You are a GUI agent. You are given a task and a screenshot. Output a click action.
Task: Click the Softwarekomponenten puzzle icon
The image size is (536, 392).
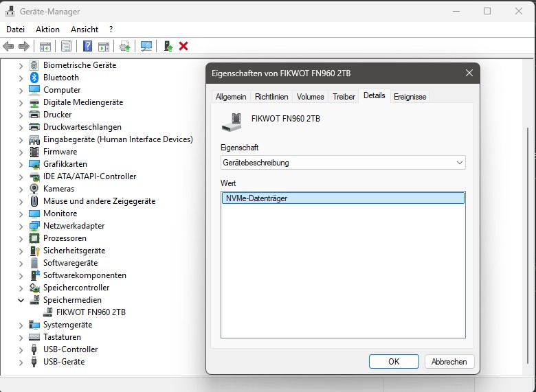pyautogui.click(x=35, y=275)
